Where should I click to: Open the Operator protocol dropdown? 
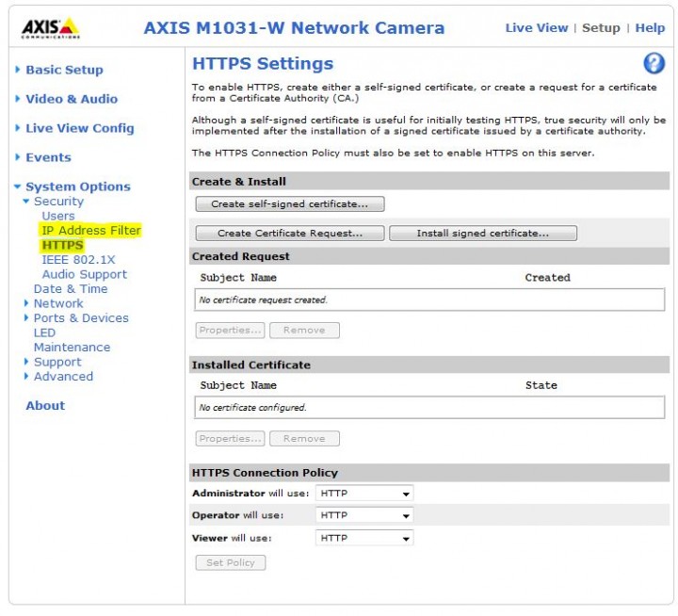[363, 516]
